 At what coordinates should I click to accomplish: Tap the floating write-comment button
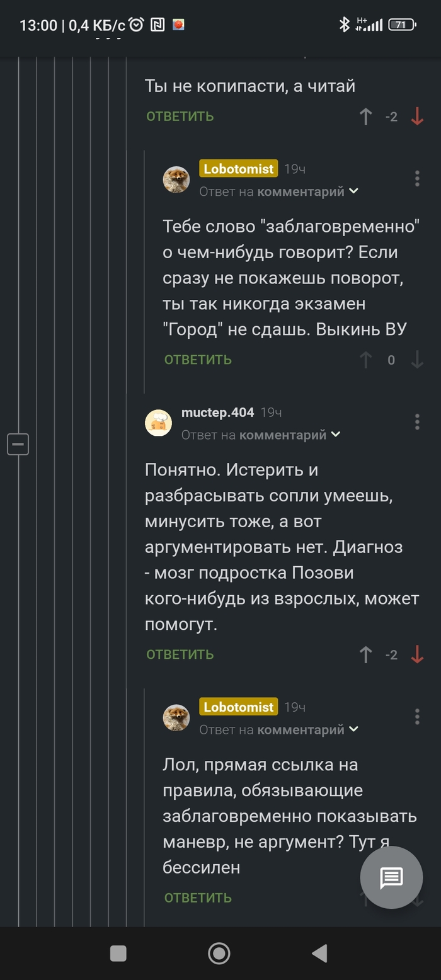[x=391, y=877]
